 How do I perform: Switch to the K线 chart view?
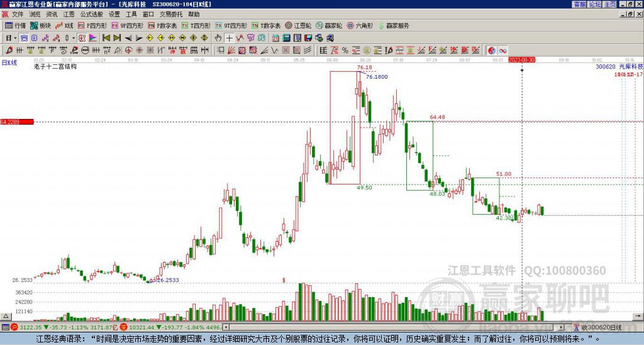(64, 25)
